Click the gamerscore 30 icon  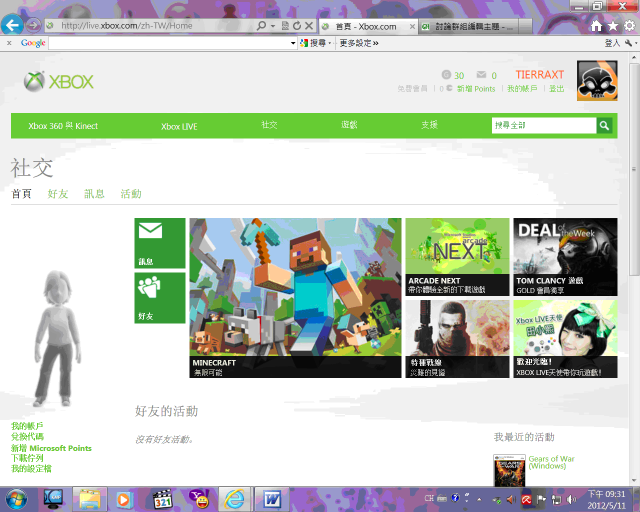pos(446,75)
